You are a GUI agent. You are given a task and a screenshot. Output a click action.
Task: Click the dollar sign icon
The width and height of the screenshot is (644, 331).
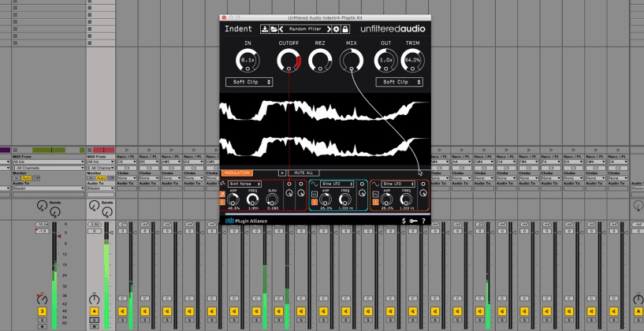[x=404, y=221]
